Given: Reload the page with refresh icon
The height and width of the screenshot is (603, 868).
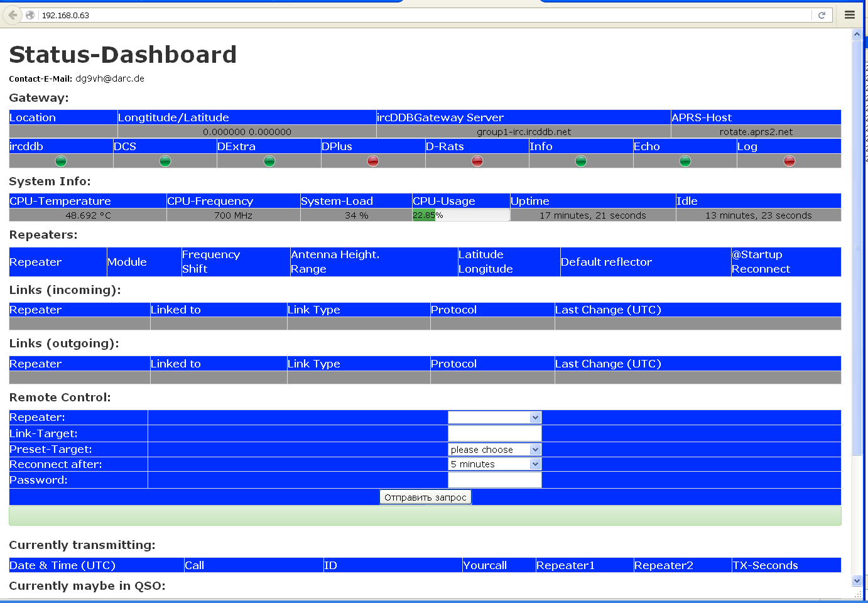Looking at the screenshot, I should [x=822, y=15].
